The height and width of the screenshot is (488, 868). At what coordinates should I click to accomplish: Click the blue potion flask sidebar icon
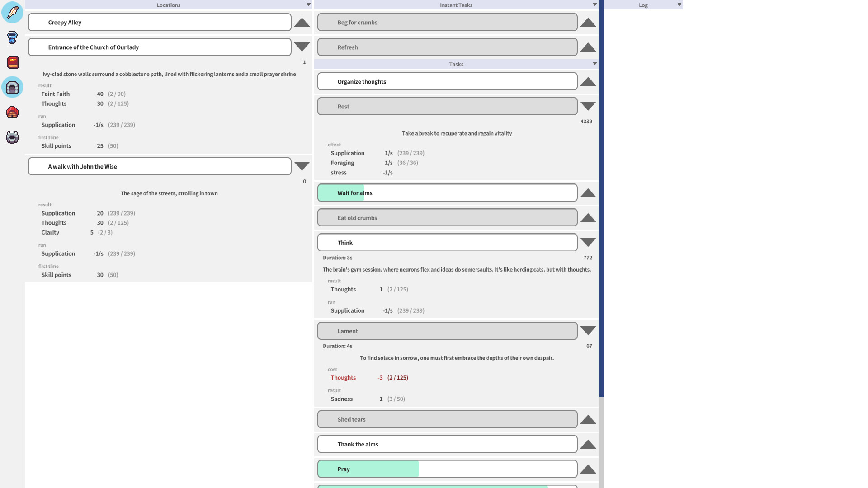click(12, 38)
